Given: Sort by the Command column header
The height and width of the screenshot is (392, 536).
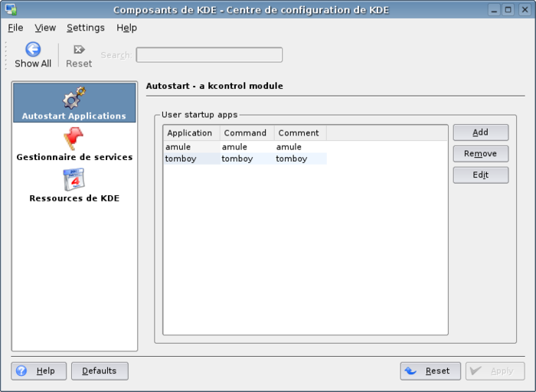Looking at the screenshot, I should click(x=247, y=133).
